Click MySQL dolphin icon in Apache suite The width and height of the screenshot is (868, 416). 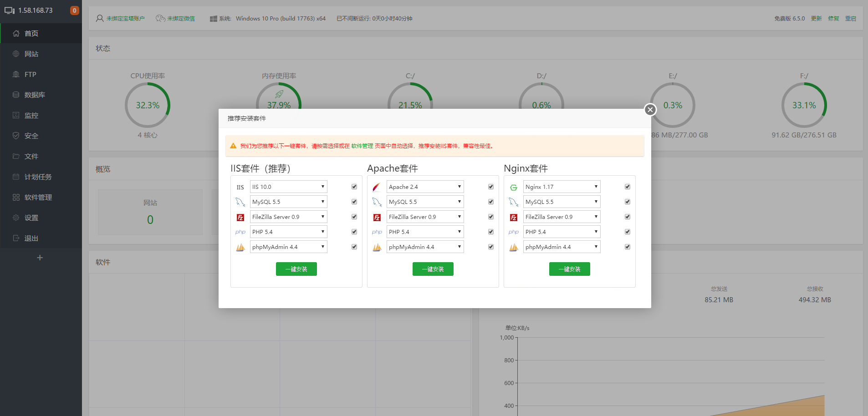tap(377, 202)
